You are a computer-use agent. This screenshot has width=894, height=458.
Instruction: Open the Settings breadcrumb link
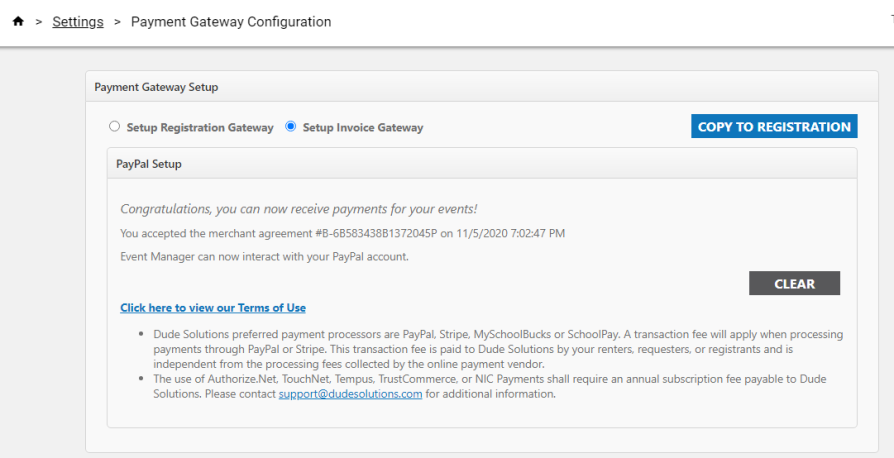(x=78, y=22)
